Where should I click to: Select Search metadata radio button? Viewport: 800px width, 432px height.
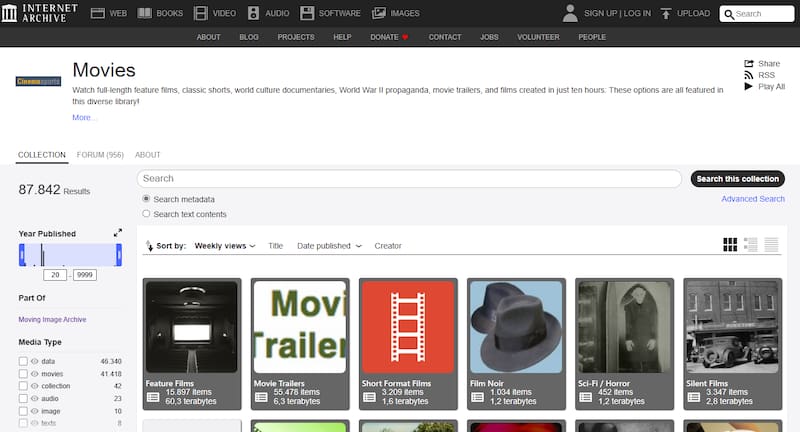coord(146,198)
